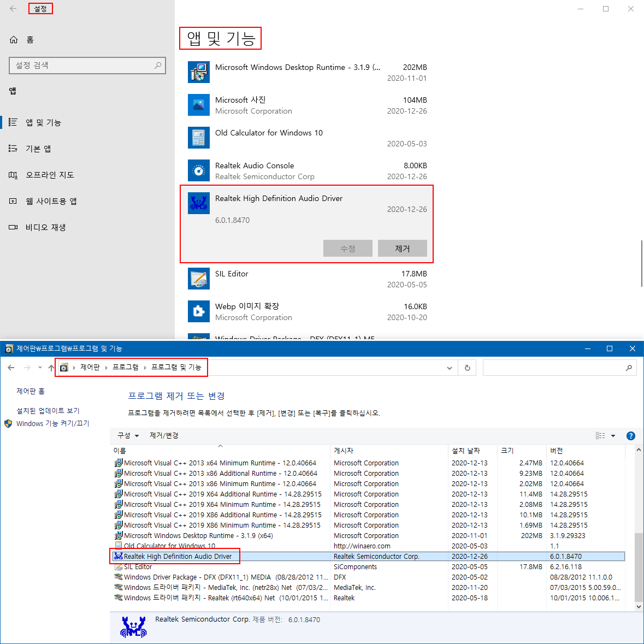This screenshot has height=644, width=644.
Task: Sort by 이름 column header
Action: coord(220,451)
